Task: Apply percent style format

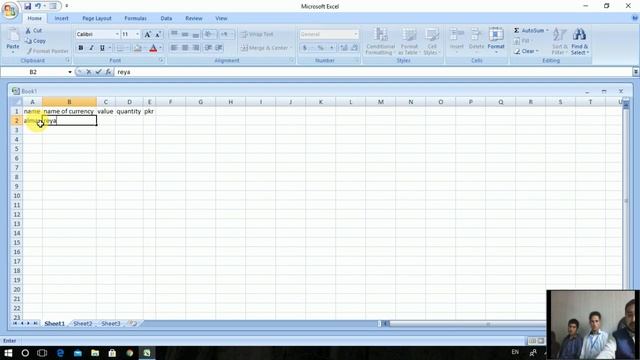Action: 321,48
